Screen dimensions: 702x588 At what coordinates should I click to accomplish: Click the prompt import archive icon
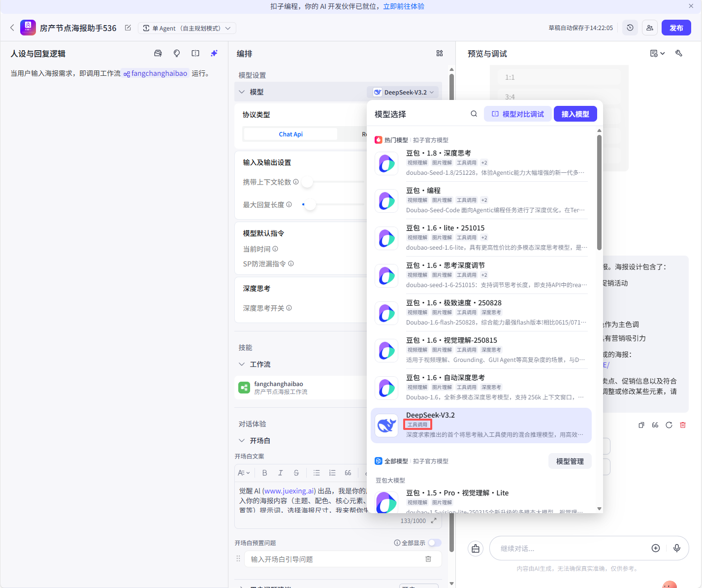tap(158, 53)
